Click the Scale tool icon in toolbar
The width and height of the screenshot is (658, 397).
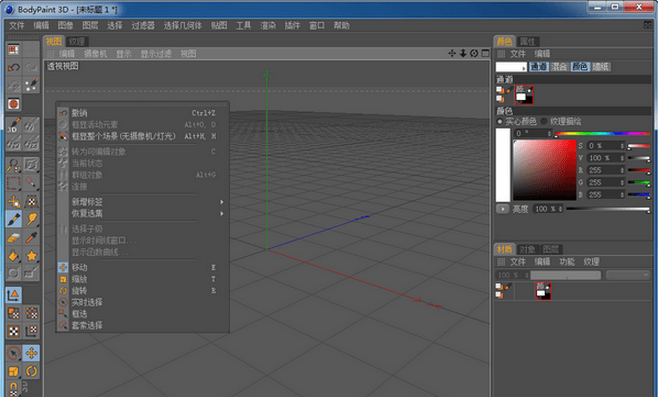click(13, 371)
